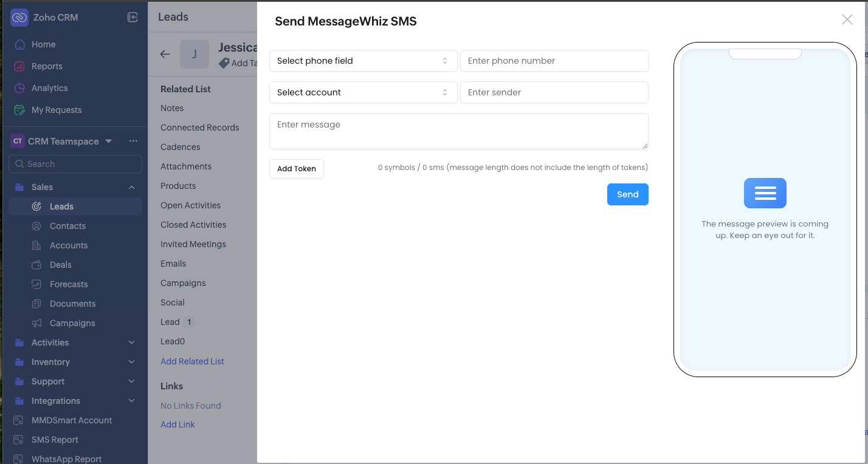Click the Contacts icon in sidebar
This screenshot has width=868, height=464.
click(x=37, y=226)
